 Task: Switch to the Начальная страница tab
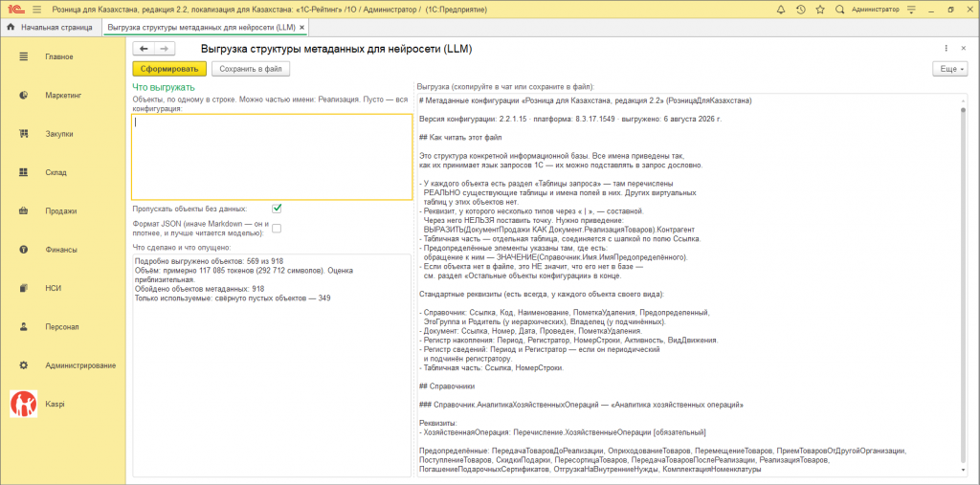tap(51, 28)
